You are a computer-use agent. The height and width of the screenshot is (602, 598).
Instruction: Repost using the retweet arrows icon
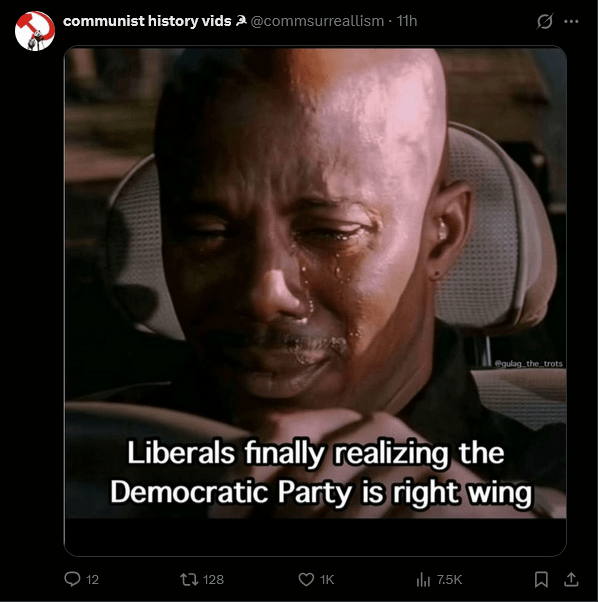(x=189, y=579)
